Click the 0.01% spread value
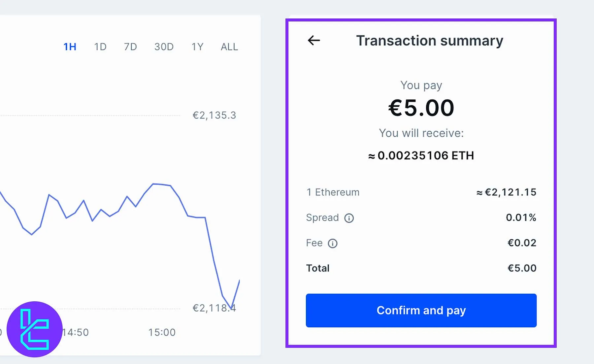This screenshot has height=364, width=594. click(521, 217)
